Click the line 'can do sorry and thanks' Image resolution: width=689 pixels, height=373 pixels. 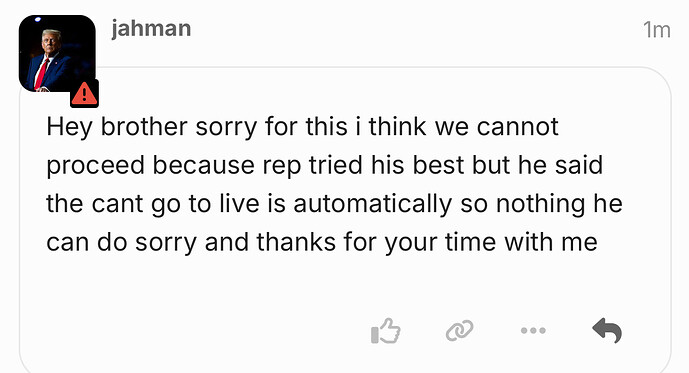(322, 243)
